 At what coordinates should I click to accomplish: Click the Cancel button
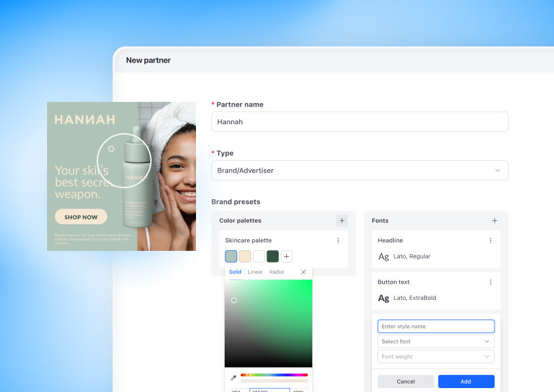[x=406, y=382]
